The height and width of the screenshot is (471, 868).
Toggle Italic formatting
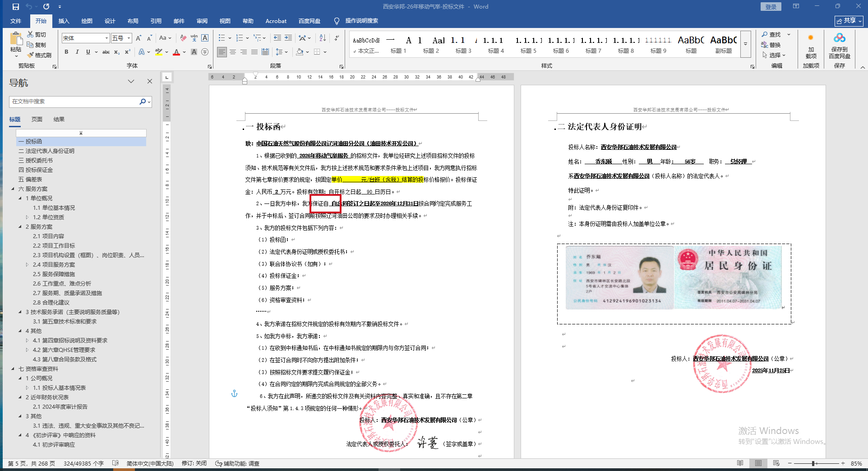point(77,52)
